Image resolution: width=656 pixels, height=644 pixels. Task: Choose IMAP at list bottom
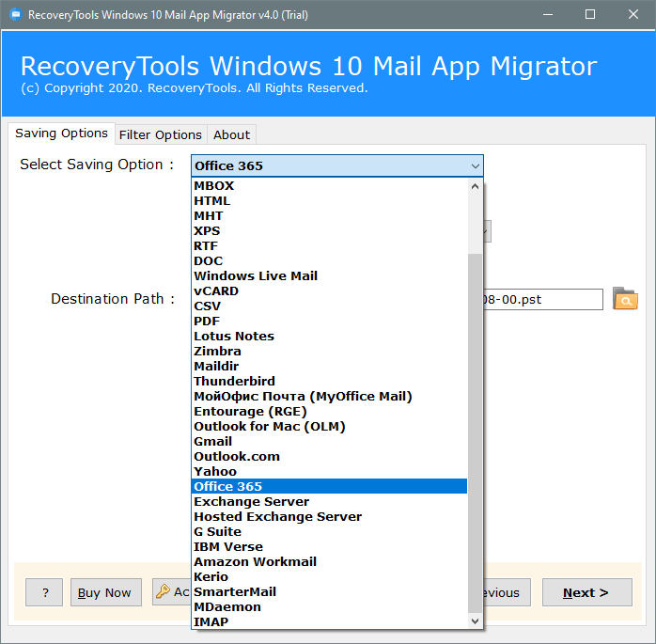coord(329,621)
